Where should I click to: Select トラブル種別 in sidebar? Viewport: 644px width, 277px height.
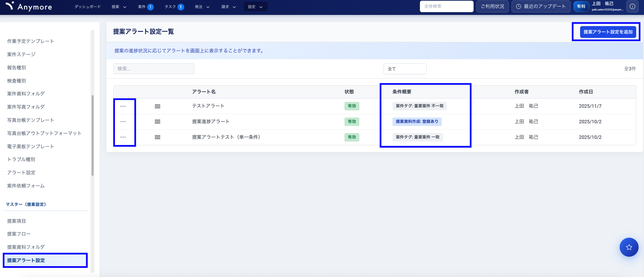pyautogui.click(x=21, y=159)
